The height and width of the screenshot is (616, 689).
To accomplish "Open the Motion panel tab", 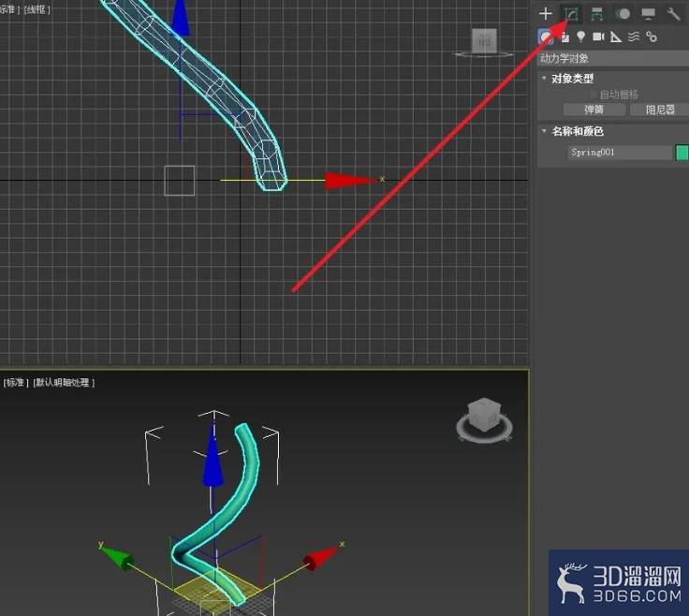I will click(x=623, y=14).
